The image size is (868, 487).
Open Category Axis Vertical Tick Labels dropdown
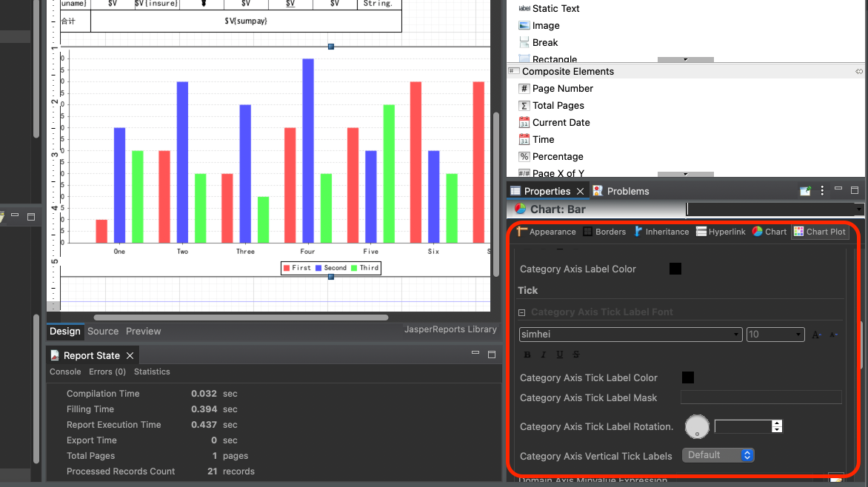coord(718,455)
